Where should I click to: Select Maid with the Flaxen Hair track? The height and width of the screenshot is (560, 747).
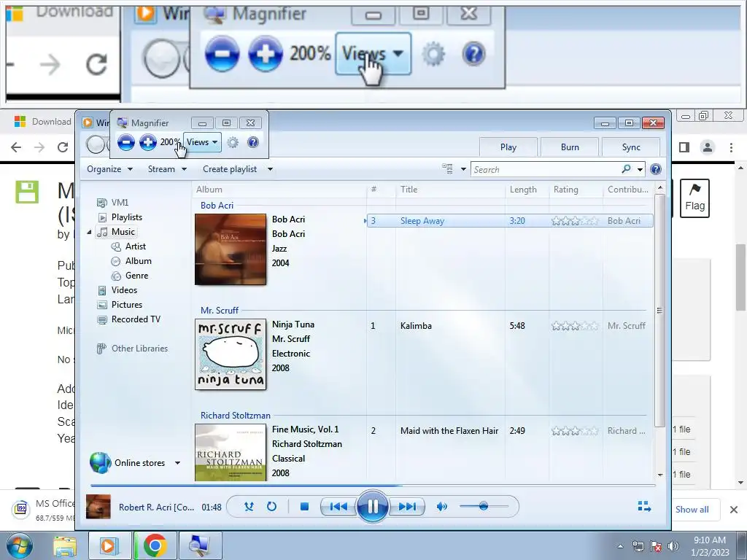449,431
